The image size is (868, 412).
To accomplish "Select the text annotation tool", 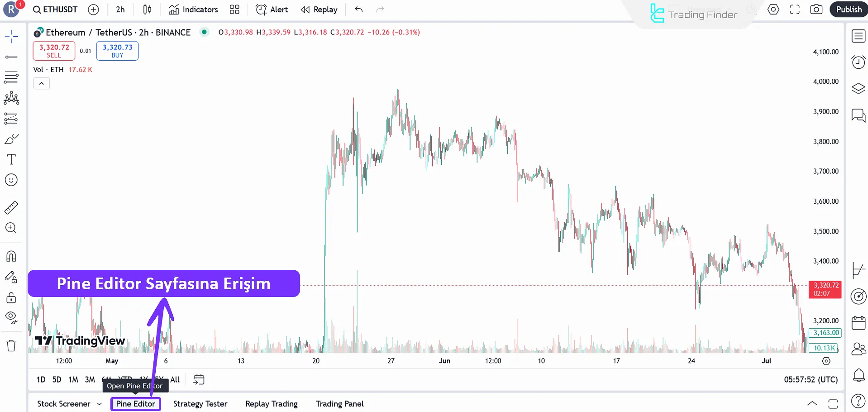I will (x=11, y=159).
